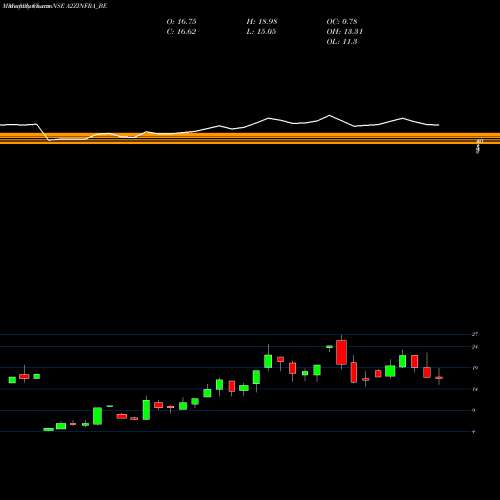Click the 24 price axis label
Screen dimensions: 500x500
click(475, 347)
